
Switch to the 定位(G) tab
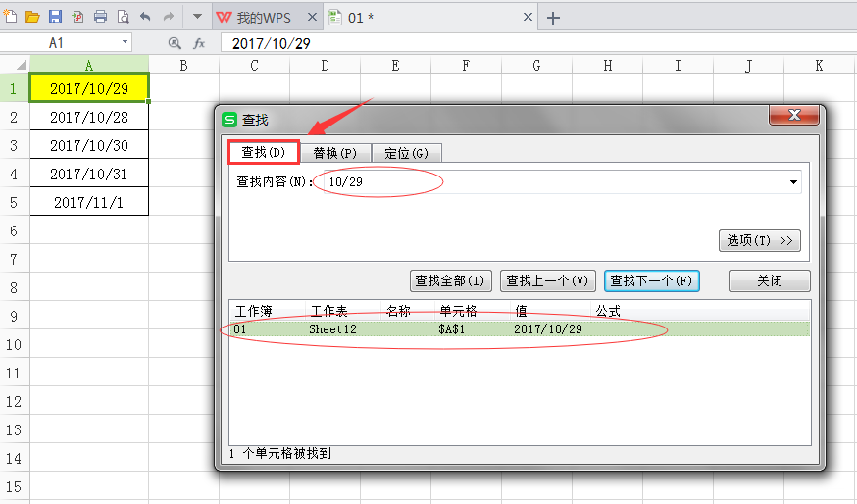(x=406, y=153)
